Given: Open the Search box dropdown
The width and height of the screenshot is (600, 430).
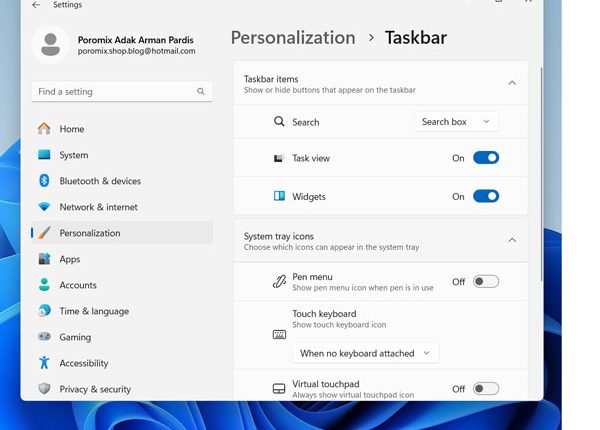Looking at the screenshot, I should (456, 122).
